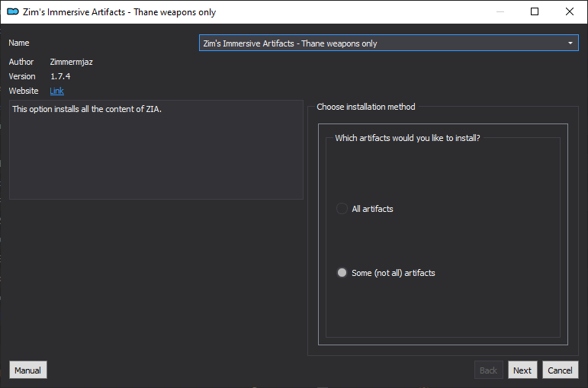The height and width of the screenshot is (388, 588).
Task: Minimize the installer window
Action: tap(500, 11)
